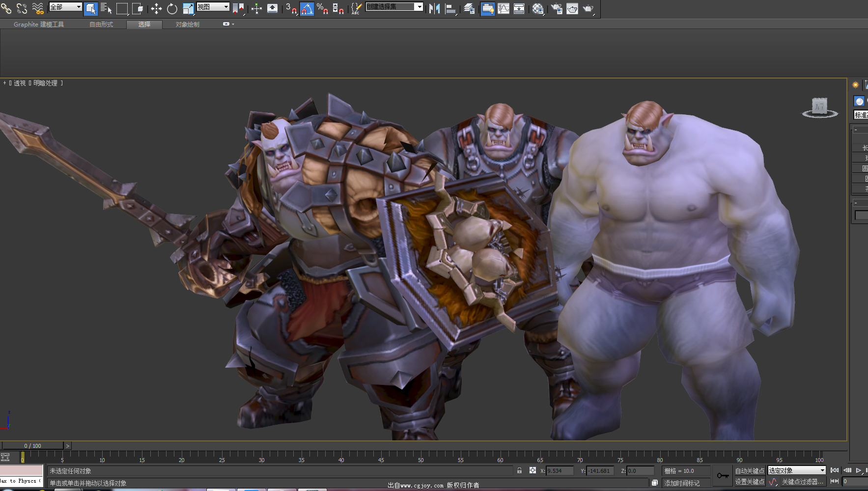
Task: Open the 视图 reference coordinate dropdown
Action: point(213,7)
